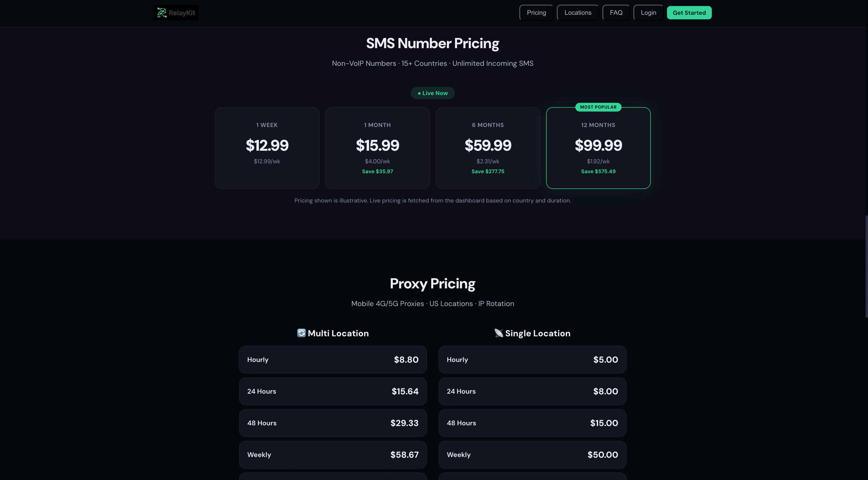Viewport: 868px width, 480px height.
Task: Click the Single Location satellite icon
Action: (499, 333)
